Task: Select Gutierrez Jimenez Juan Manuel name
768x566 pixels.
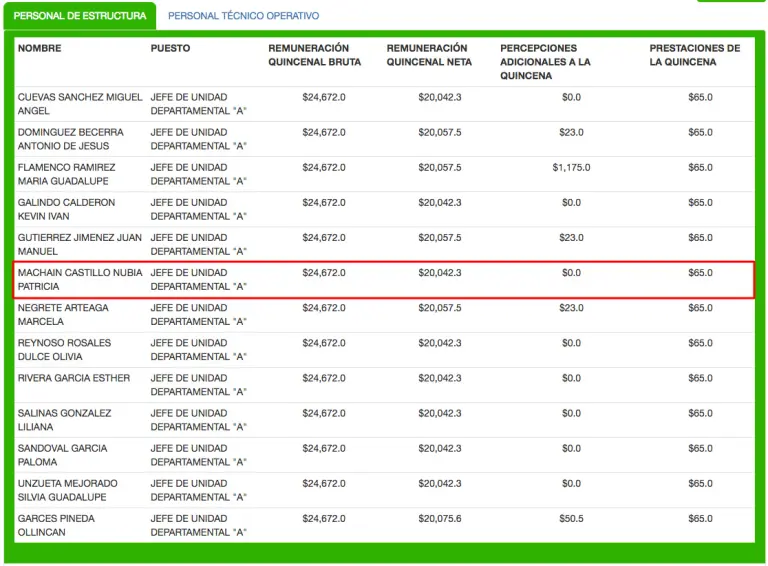Action: click(79, 244)
